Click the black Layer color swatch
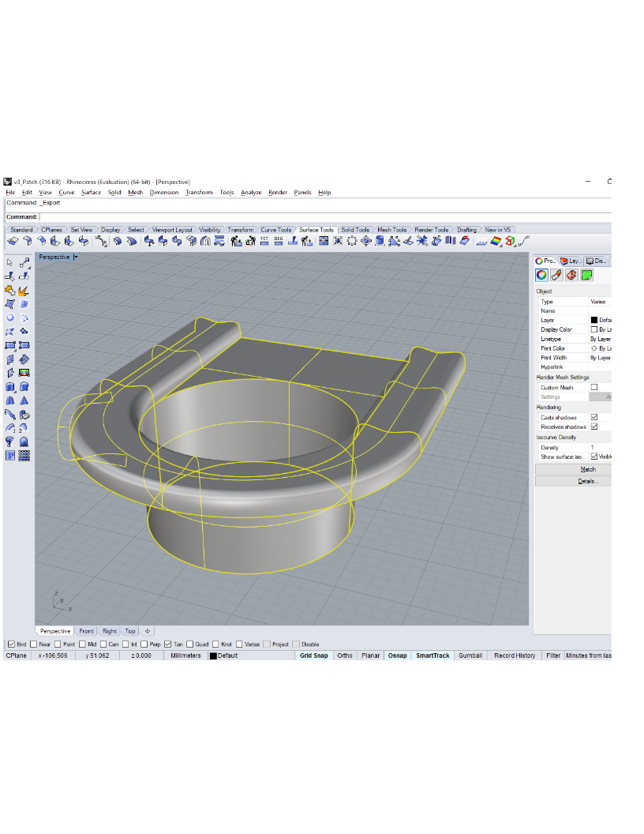Image resolution: width=644 pixels, height=834 pixels. pos(594,320)
